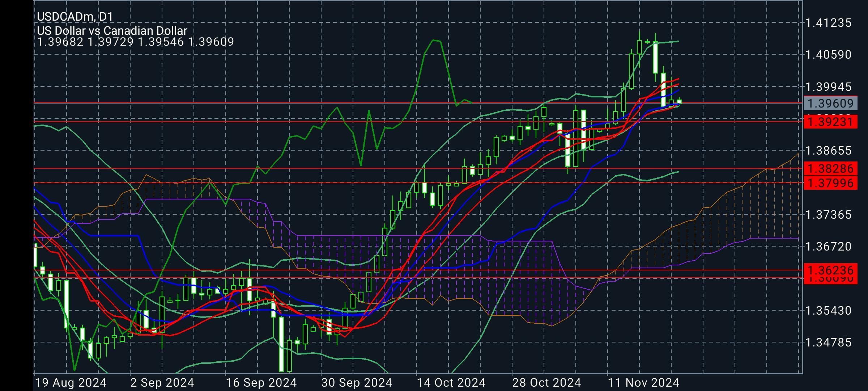Tap the 1.34785 price axis value
Image resolution: width=868 pixels, height=391 pixels.
tap(829, 342)
